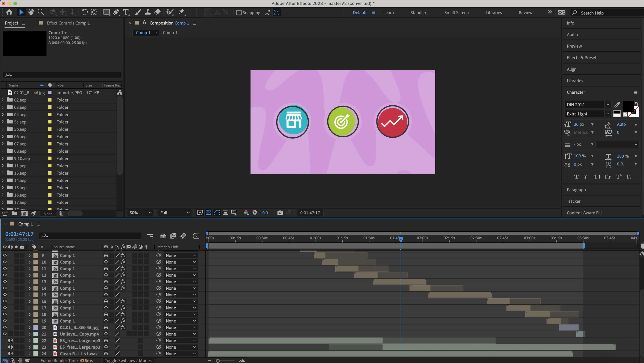Click Show Channel color management icon

246,213
